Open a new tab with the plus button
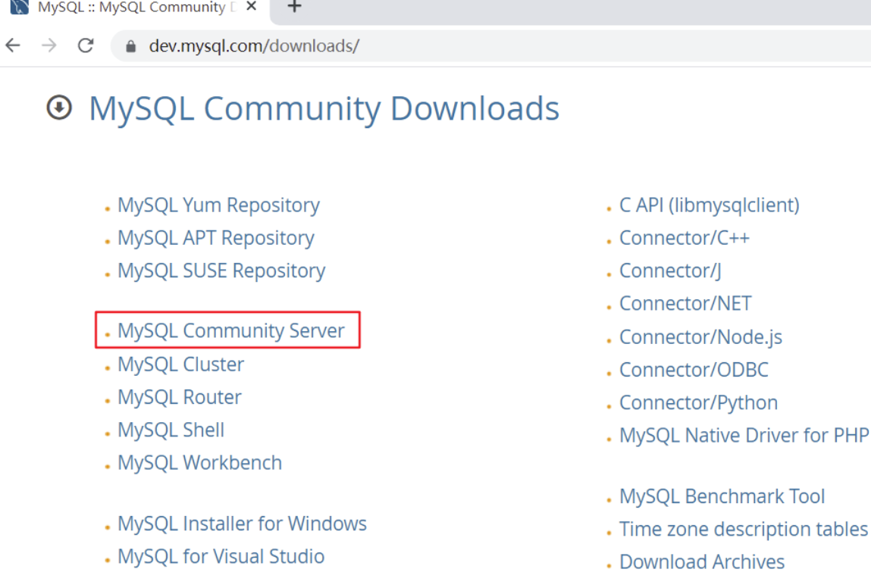This screenshot has width=871, height=588. 294,7
